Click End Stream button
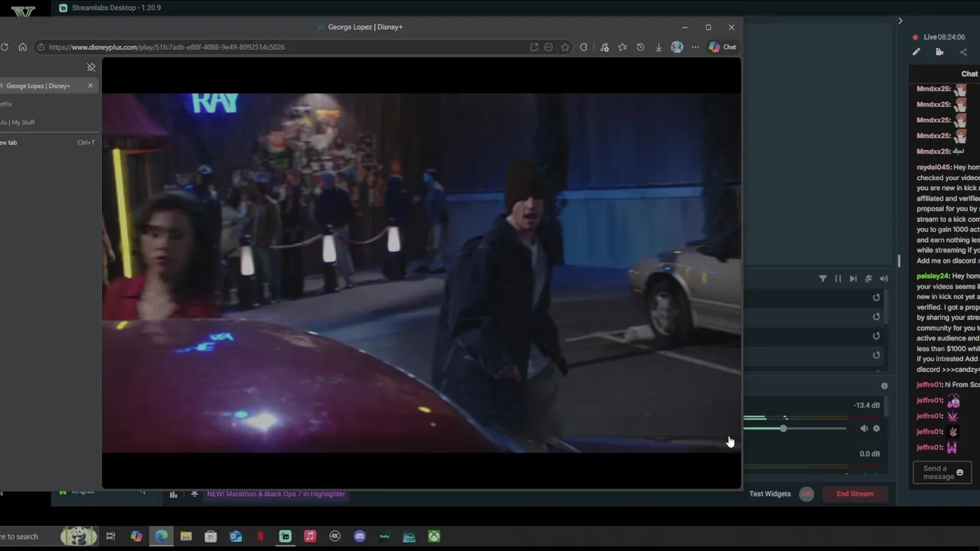The image size is (980, 551). (855, 494)
